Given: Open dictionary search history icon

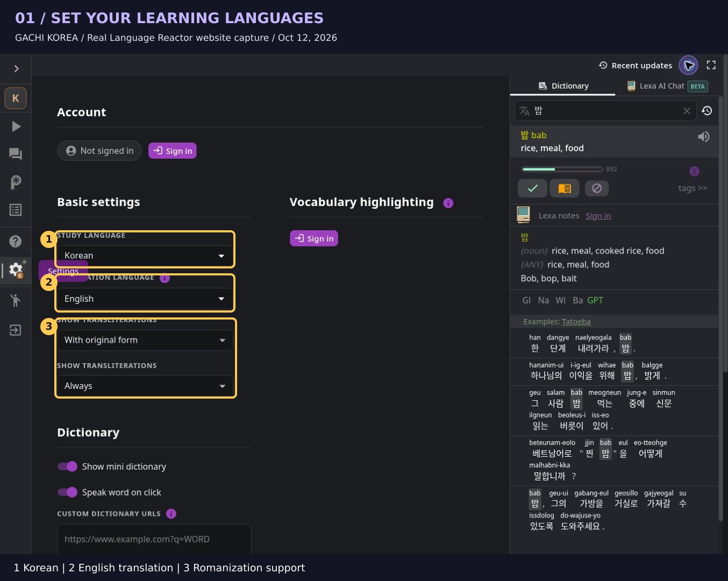Looking at the screenshot, I should point(707,110).
